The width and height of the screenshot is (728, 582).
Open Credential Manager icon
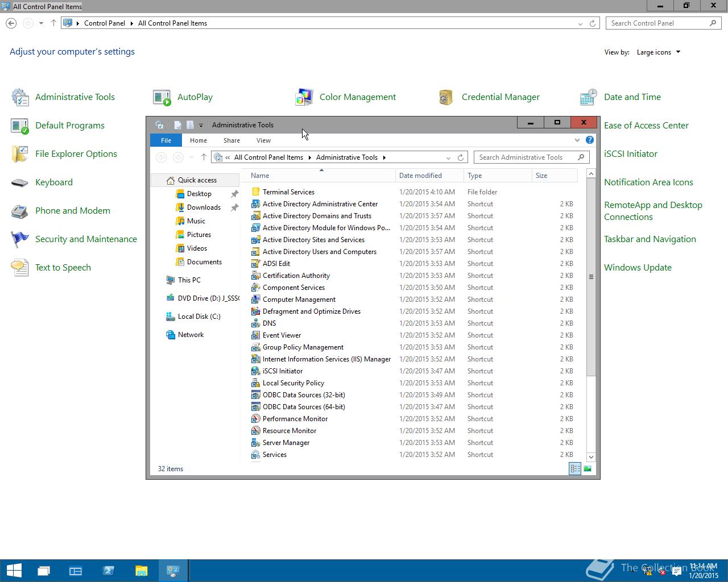(x=446, y=97)
